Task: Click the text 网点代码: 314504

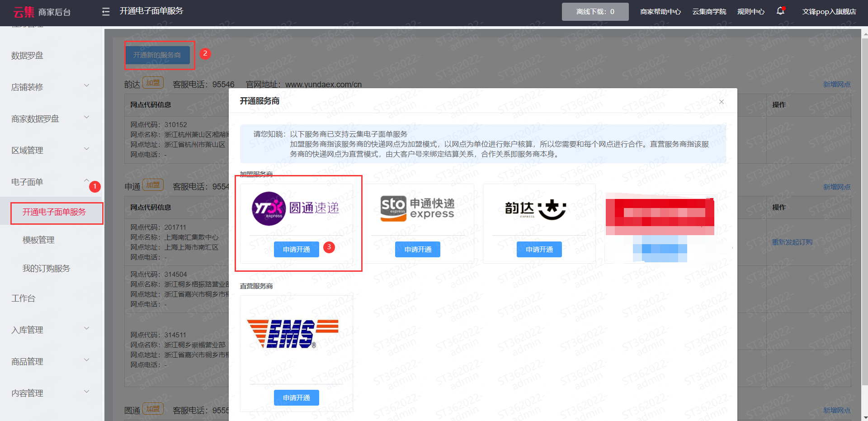Action: (x=159, y=274)
